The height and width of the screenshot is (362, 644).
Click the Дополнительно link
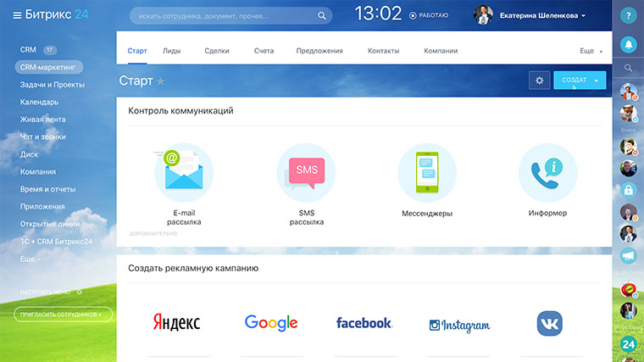[x=153, y=233]
